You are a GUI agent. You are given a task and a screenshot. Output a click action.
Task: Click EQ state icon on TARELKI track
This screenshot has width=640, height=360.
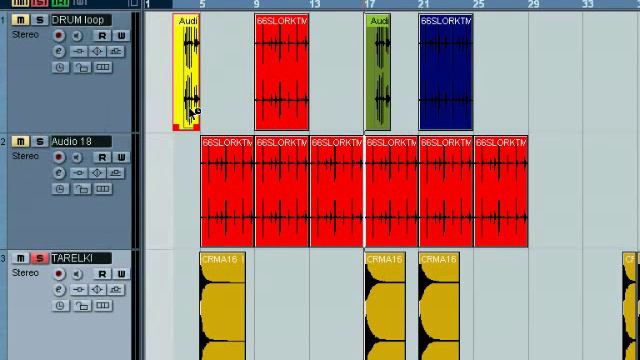click(x=97, y=290)
